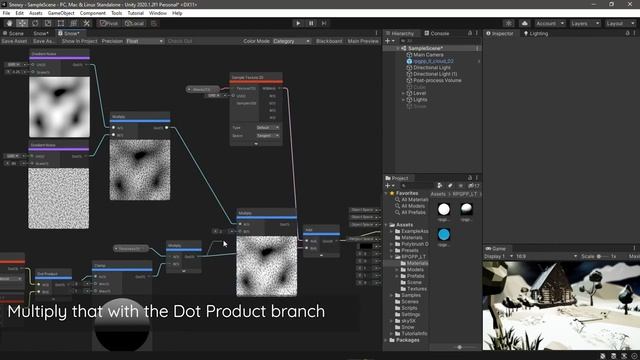Open the Window menu

158,13
